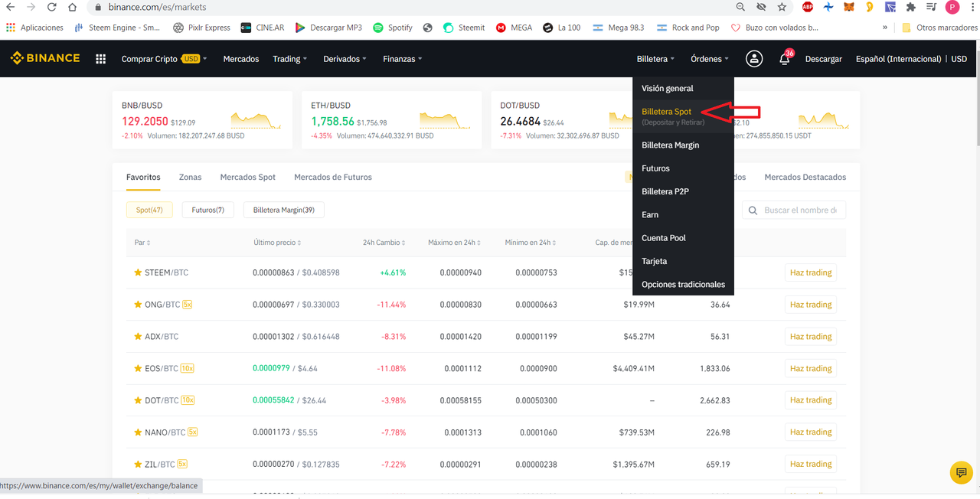Unfavorite the DOT/BTC star
Image resolution: width=980 pixels, height=499 pixels.
[x=138, y=400]
